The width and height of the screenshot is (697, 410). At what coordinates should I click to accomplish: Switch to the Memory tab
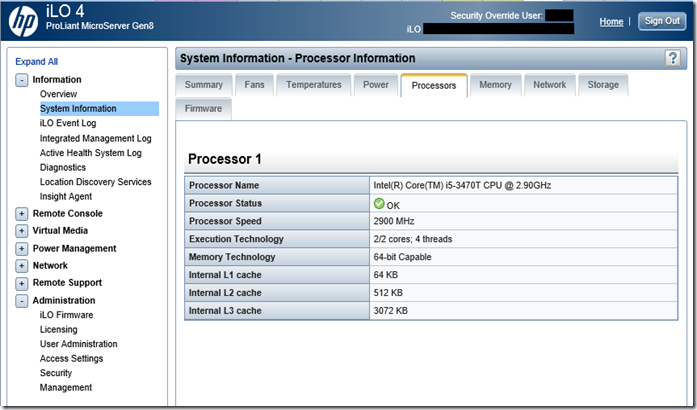(x=495, y=85)
